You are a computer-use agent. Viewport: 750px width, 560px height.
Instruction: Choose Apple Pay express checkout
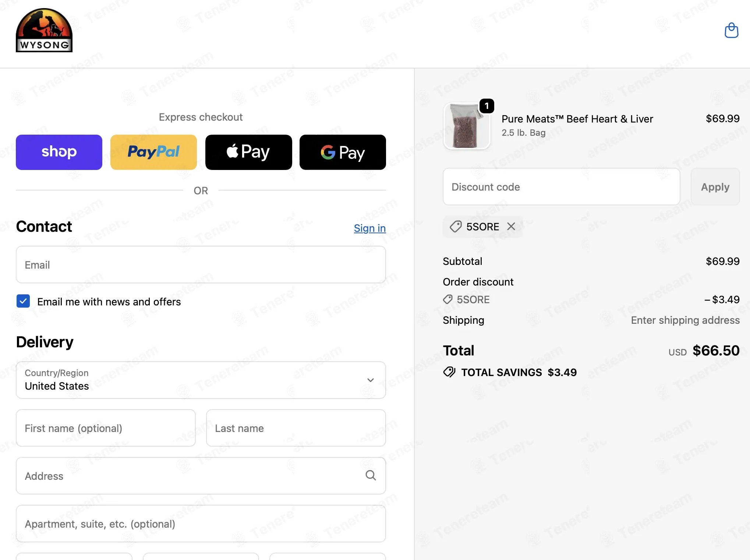click(248, 152)
